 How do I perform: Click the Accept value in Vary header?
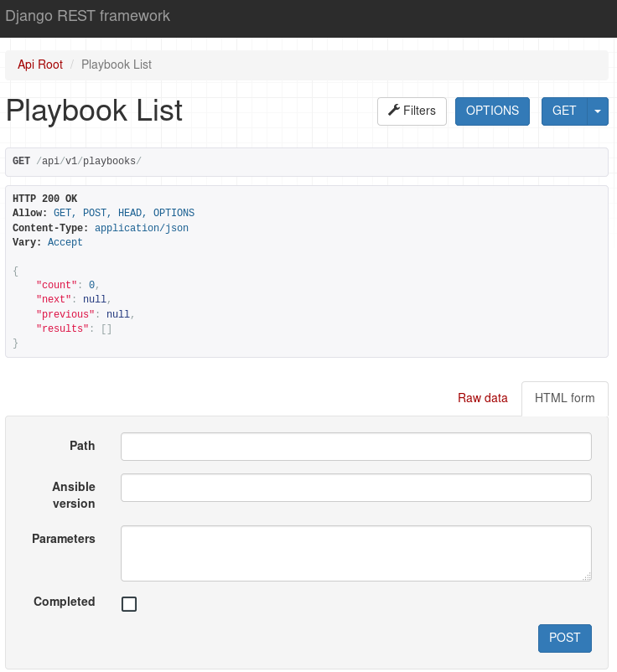[x=65, y=242]
